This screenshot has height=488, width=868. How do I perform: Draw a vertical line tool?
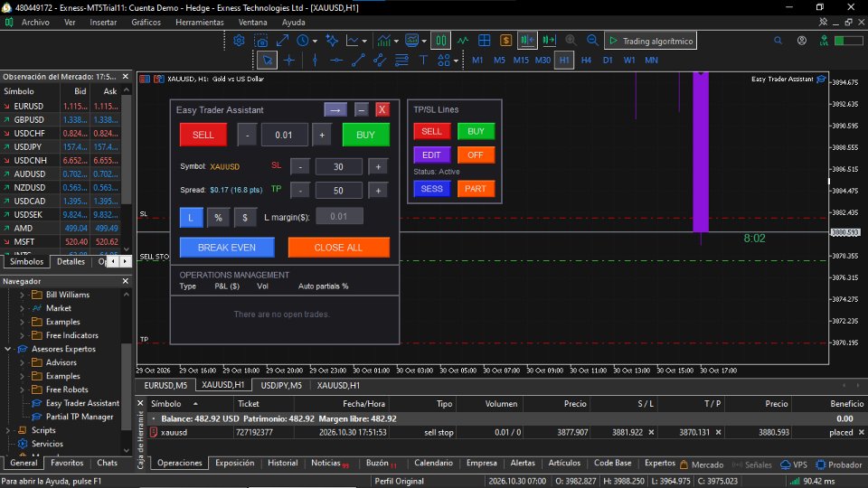click(x=315, y=61)
